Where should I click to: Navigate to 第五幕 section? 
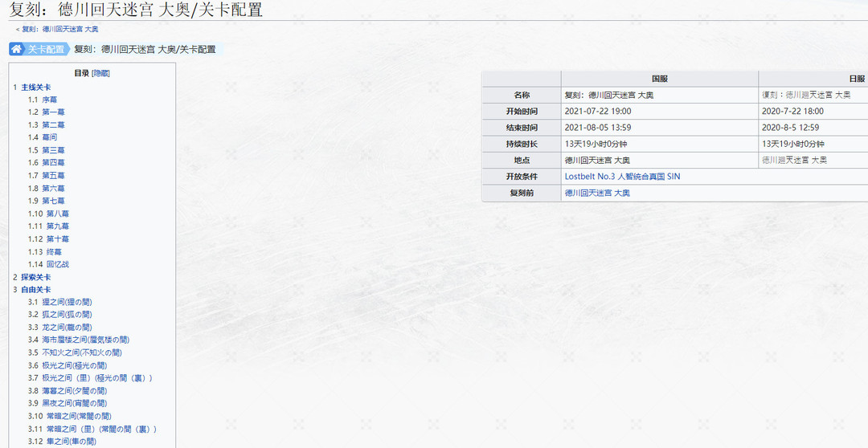pyautogui.click(x=53, y=175)
